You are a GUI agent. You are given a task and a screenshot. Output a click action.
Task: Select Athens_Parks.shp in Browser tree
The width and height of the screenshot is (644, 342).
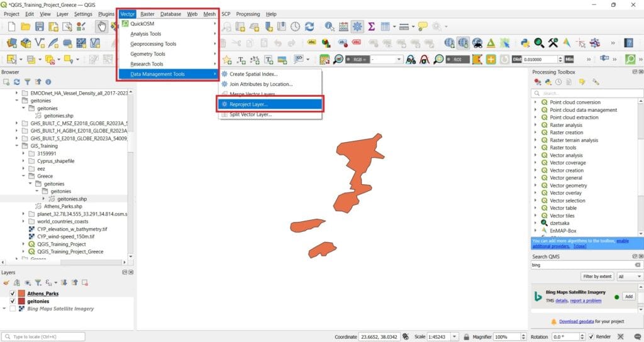pyautogui.click(x=63, y=206)
